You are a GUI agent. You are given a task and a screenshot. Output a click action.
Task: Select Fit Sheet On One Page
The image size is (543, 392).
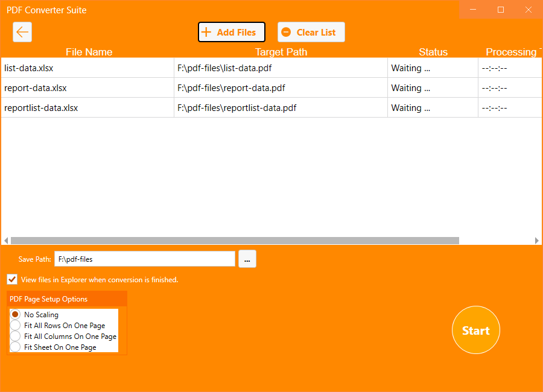coord(15,347)
